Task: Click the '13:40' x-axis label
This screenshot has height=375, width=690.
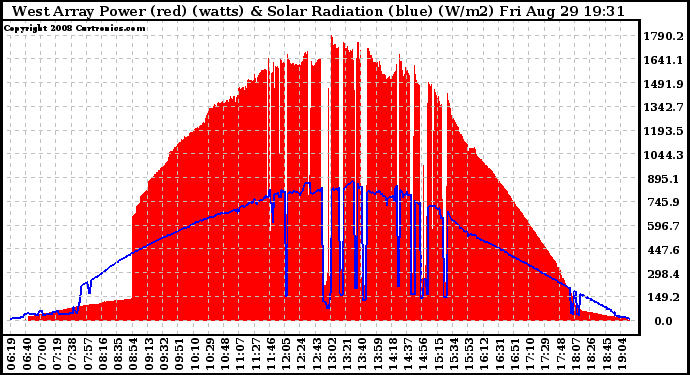Action: 362,354
